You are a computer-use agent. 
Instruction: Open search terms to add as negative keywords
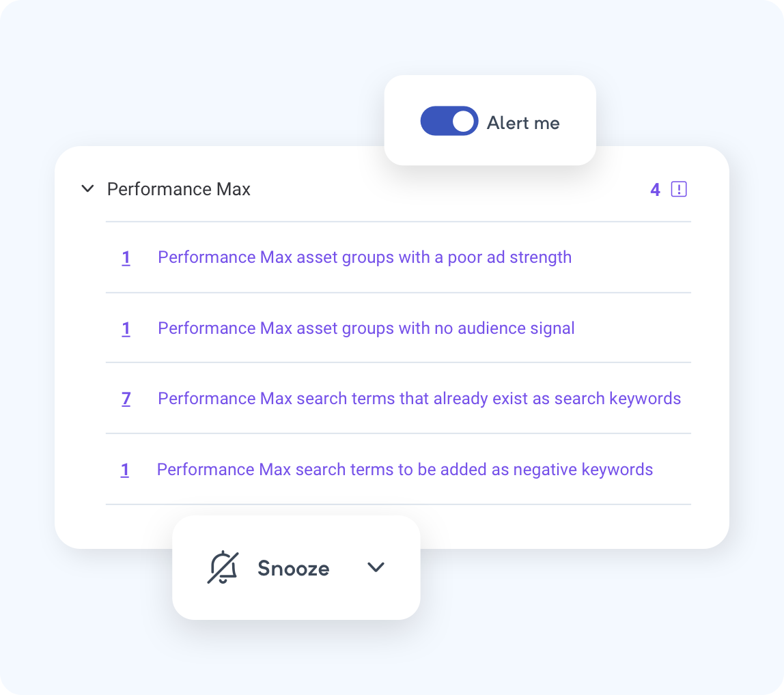click(x=404, y=470)
